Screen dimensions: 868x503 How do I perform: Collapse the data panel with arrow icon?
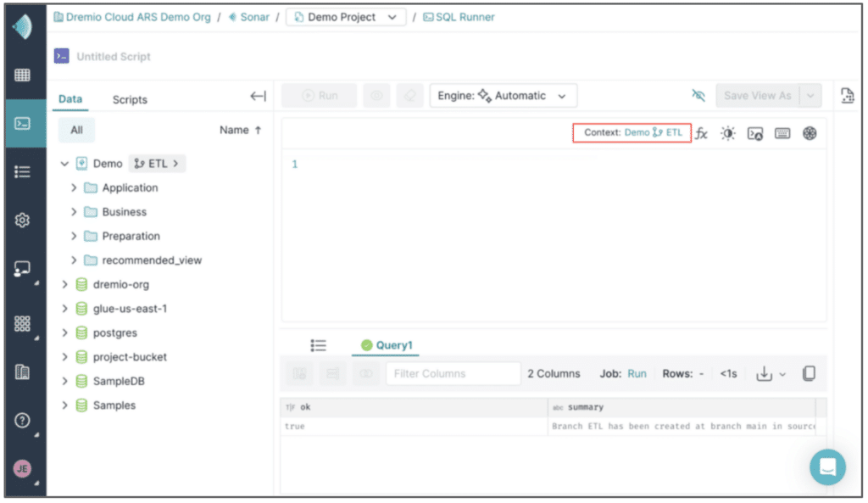(258, 97)
